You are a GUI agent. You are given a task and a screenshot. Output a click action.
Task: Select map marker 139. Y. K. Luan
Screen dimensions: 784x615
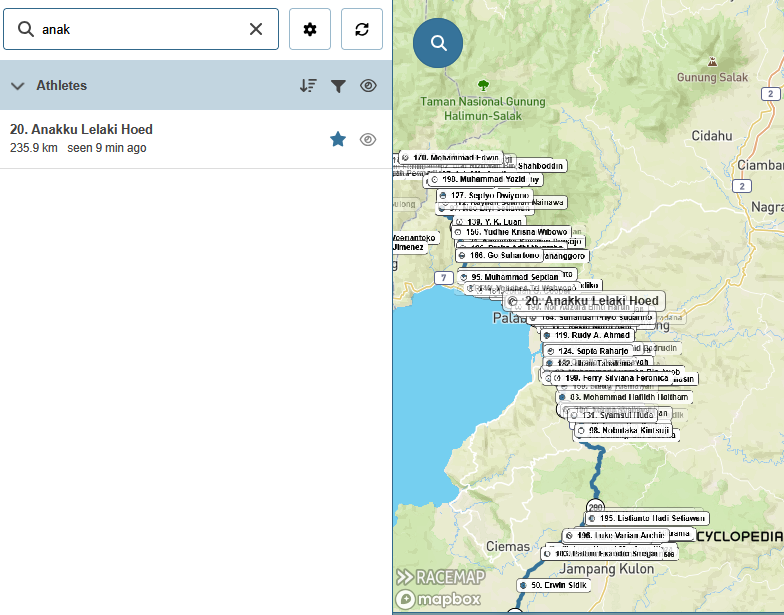489,222
